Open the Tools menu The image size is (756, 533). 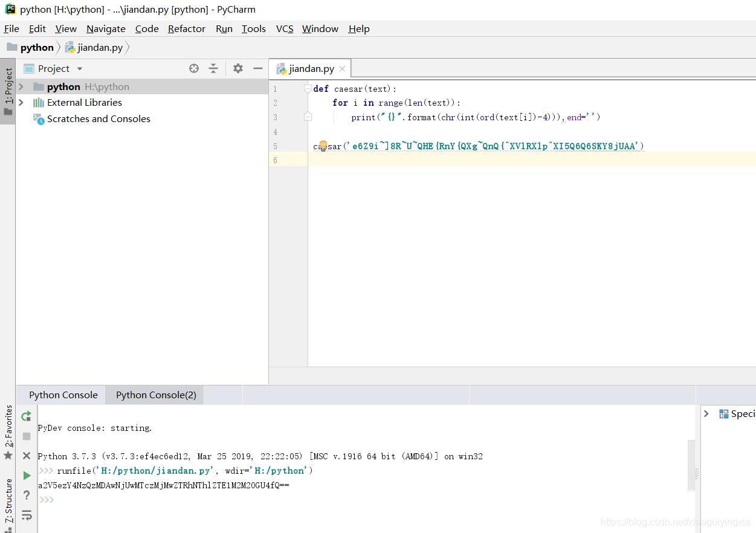254,28
